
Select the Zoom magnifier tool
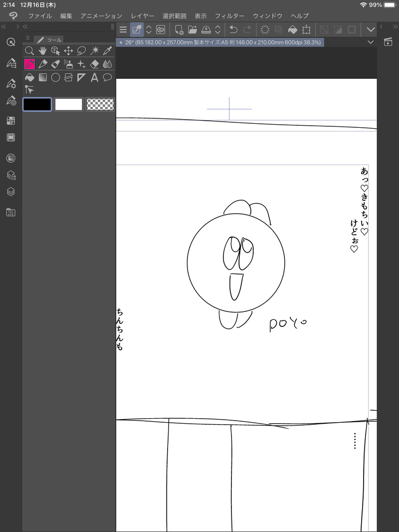pos(29,51)
